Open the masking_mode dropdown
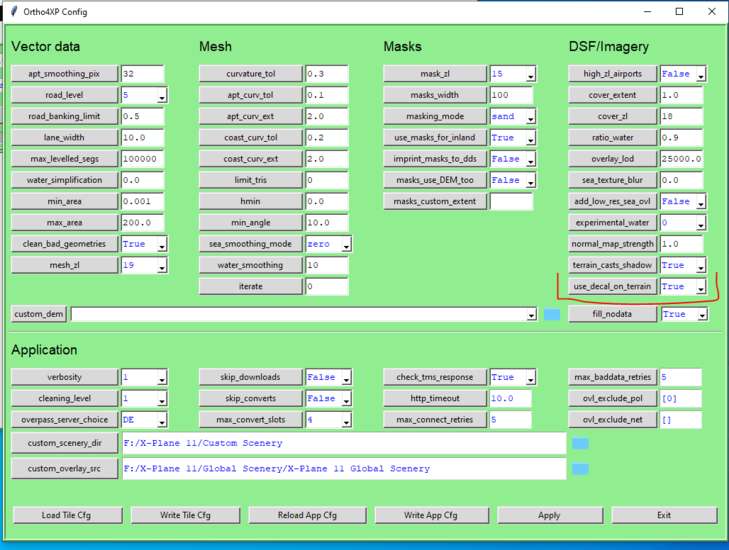Screen dimensions: 729x550 point(530,117)
